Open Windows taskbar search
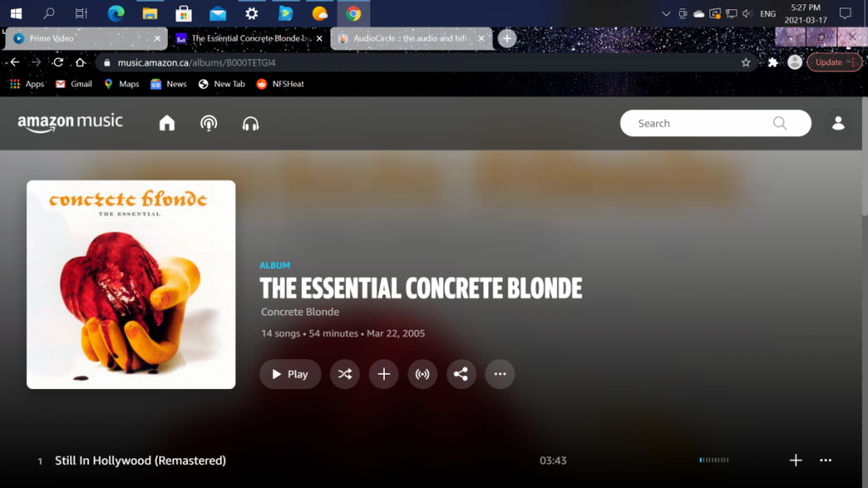The image size is (868, 488). pyautogui.click(x=48, y=14)
